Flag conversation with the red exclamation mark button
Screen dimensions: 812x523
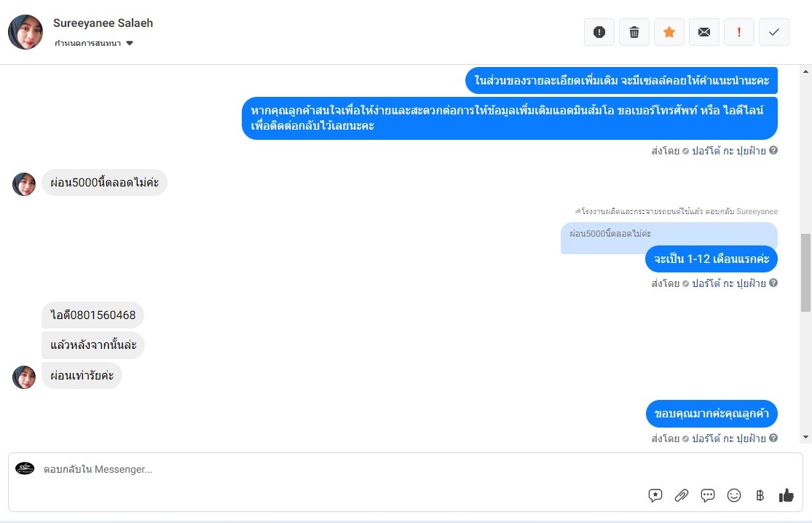pos(739,32)
